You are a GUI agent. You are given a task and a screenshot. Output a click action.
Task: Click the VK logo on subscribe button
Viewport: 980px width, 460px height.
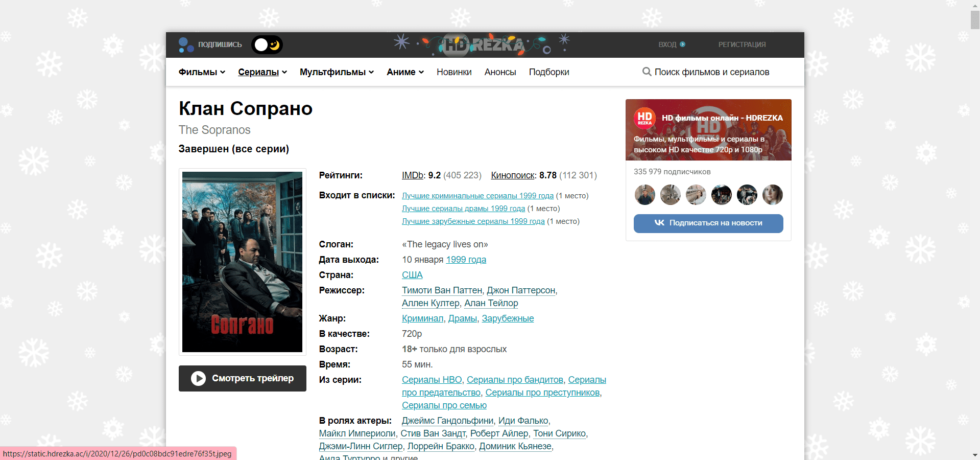click(659, 223)
